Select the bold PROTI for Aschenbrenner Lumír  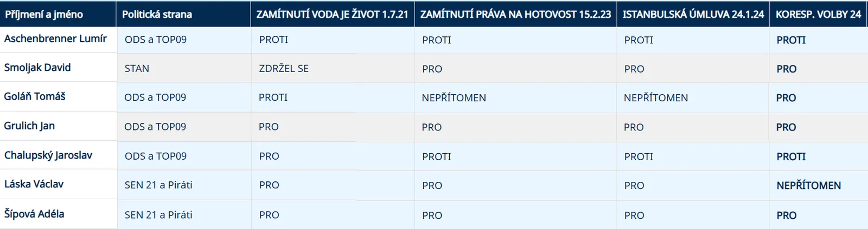tap(791, 40)
